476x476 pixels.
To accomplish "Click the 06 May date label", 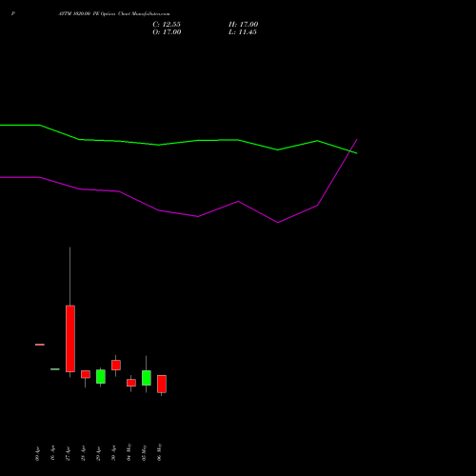I will point(160,452).
